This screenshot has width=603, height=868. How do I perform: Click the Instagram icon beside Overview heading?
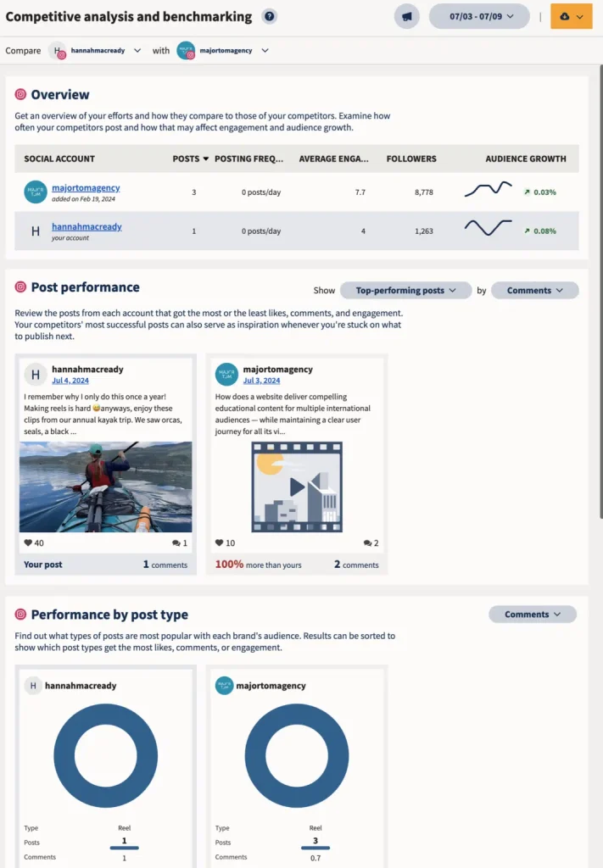[21, 95]
